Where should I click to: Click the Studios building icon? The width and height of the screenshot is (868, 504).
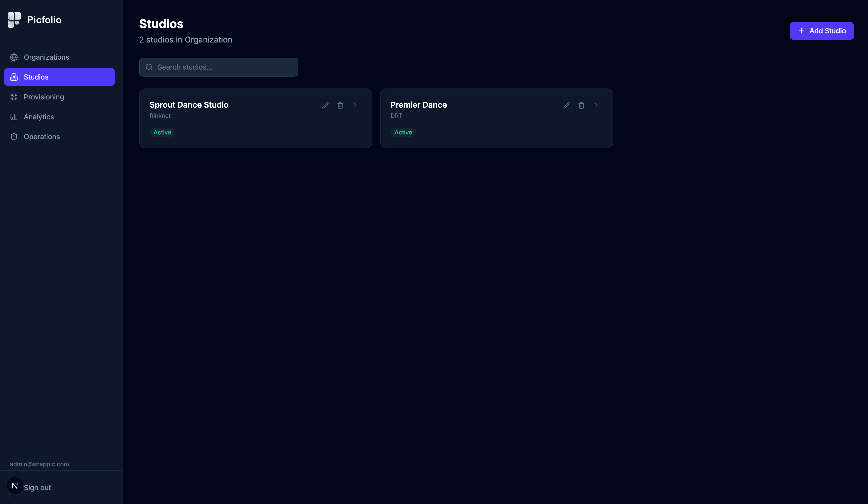[14, 77]
